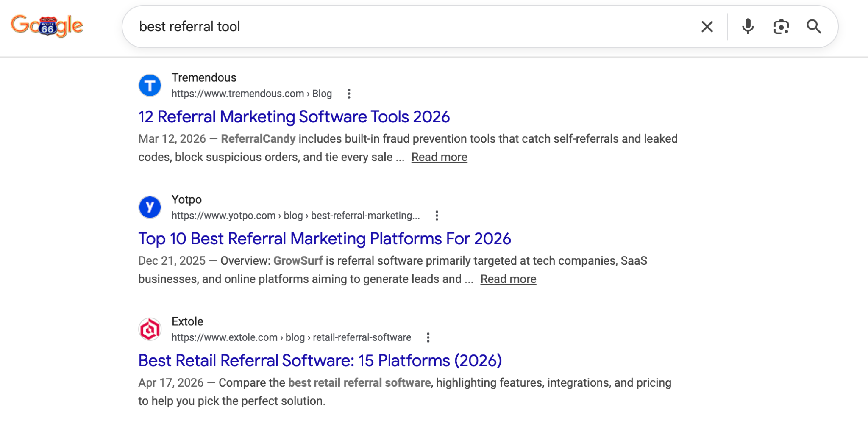Open more options for the Tremendous result
The width and height of the screenshot is (868, 426).
pos(349,94)
